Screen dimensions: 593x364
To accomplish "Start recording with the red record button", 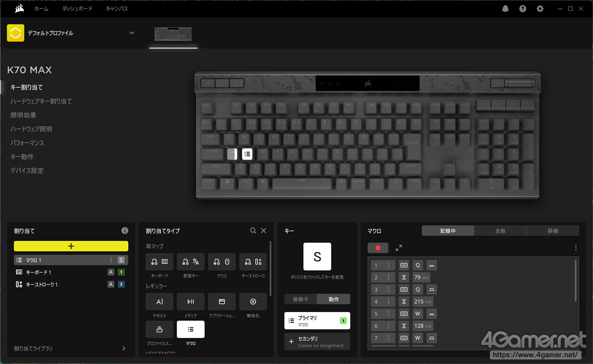I will coord(378,248).
